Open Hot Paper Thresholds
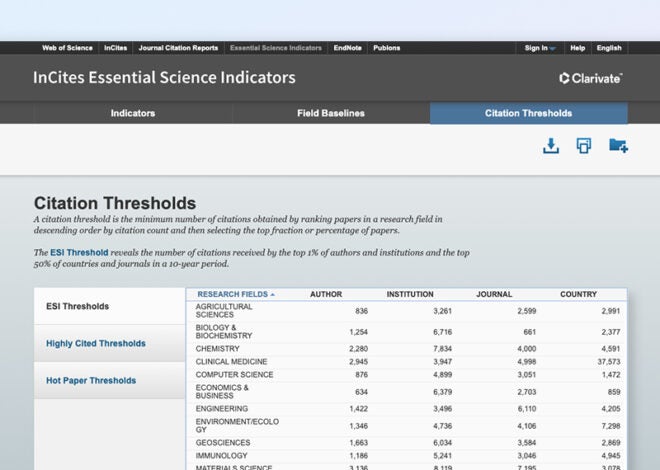660x470 pixels. pyautogui.click(x=109, y=380)
